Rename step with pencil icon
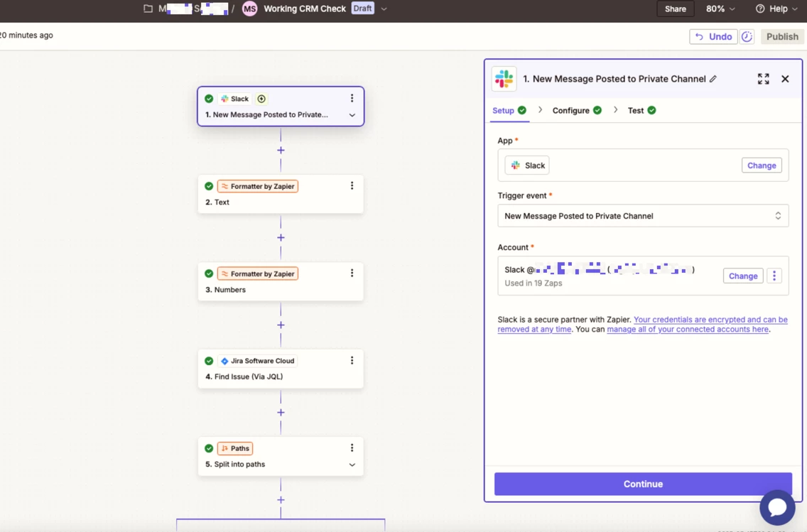Image resolution: width=807 pixels, height=532 pixels. click(x=713, y=79)
